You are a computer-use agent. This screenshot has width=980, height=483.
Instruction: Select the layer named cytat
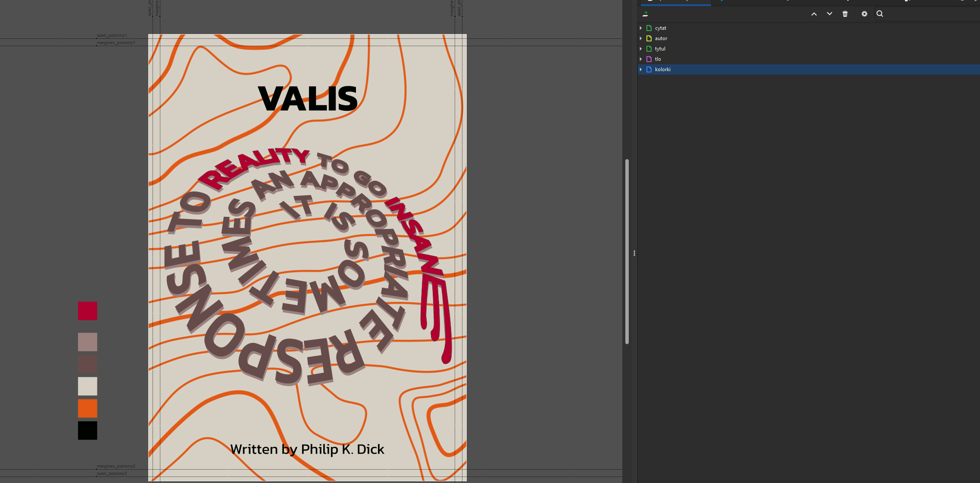808,28
